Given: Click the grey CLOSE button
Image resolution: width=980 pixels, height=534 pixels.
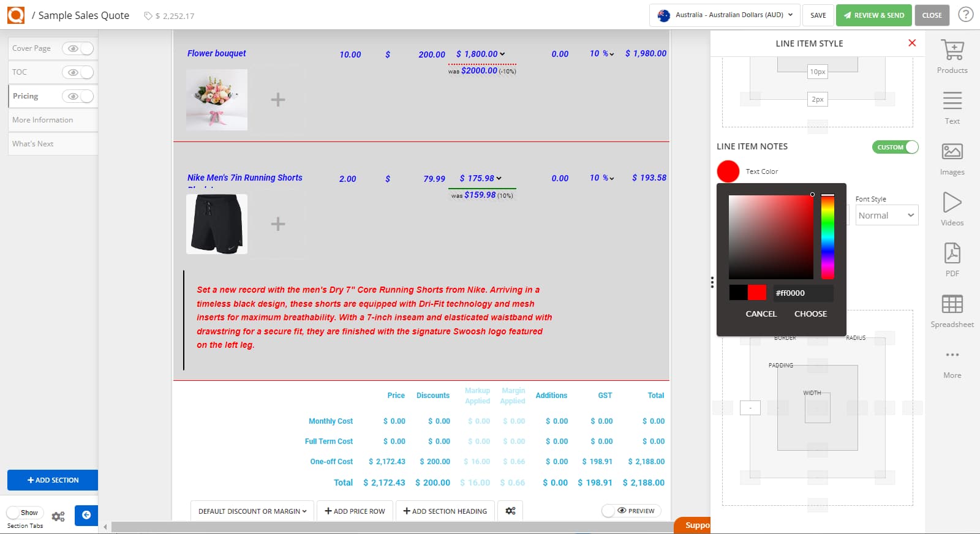Looking at the screenshot, I should click(932, 15).
